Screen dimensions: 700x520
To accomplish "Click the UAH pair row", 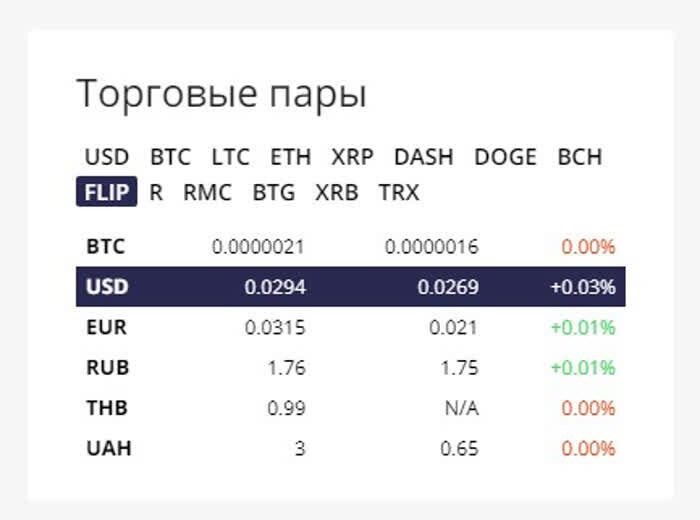I will tap(350, 448).
